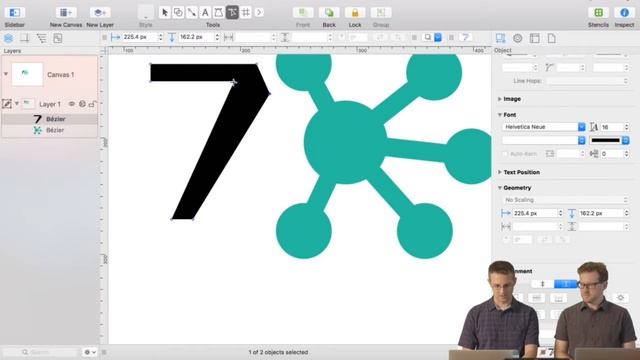This screenshot has width=640, height=360.
Task: Add a New Layer
Action: pyautogui.click(x=100, y=13)
